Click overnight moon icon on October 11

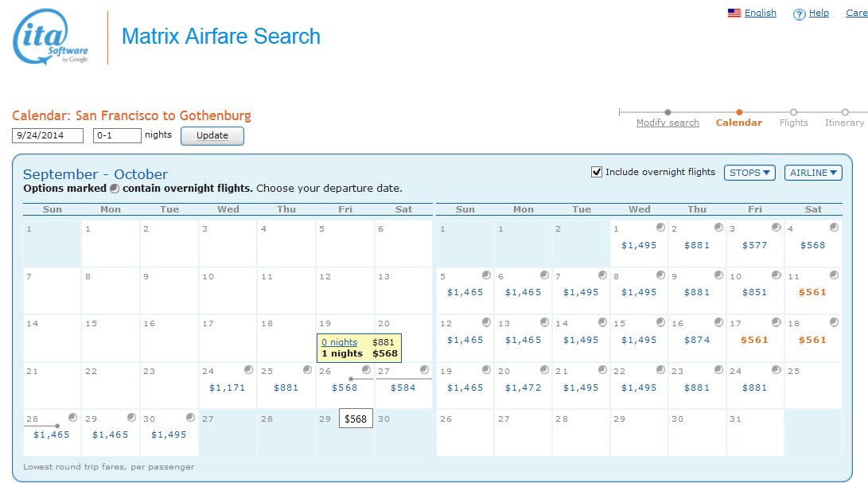point(834,275)
